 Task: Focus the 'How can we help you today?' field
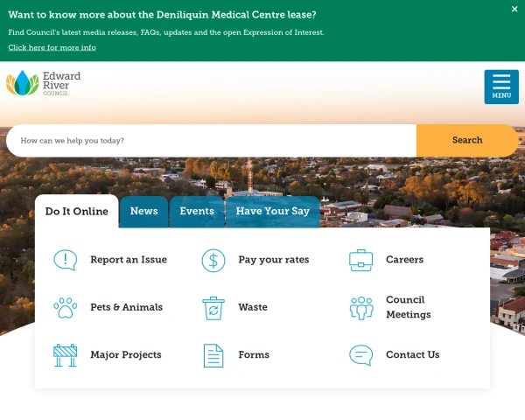click(x=211, y=140)
